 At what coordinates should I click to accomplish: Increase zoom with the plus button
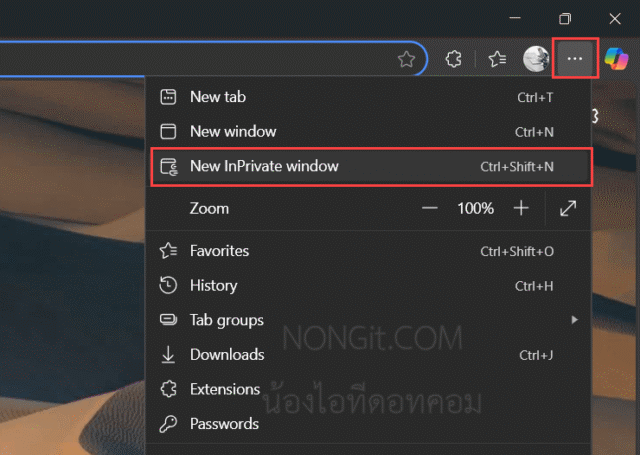pos(521,208)
